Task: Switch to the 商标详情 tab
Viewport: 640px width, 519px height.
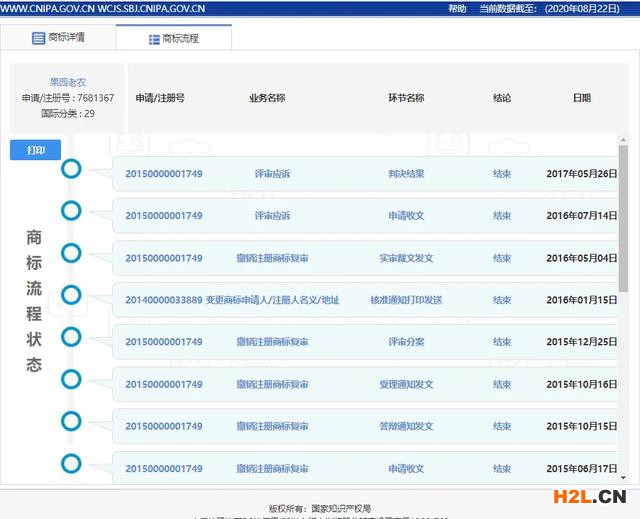Action: coord(58,38)
